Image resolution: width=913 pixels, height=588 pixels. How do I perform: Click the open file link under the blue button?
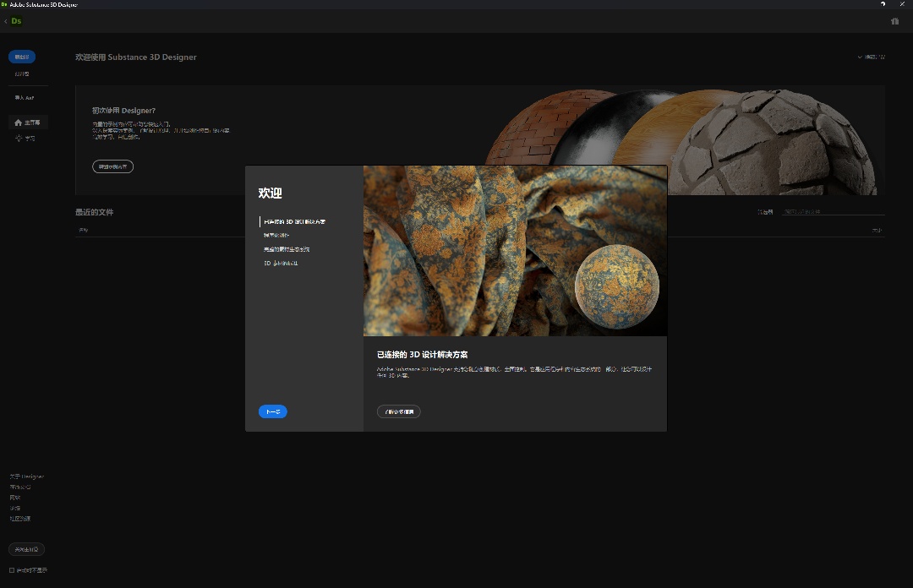click(22, 74)
